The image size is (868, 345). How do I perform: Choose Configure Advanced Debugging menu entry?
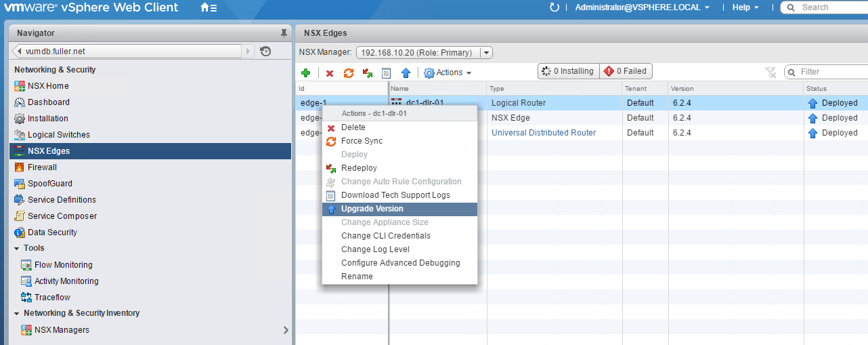pyautogui.click(x=399, y=263)
